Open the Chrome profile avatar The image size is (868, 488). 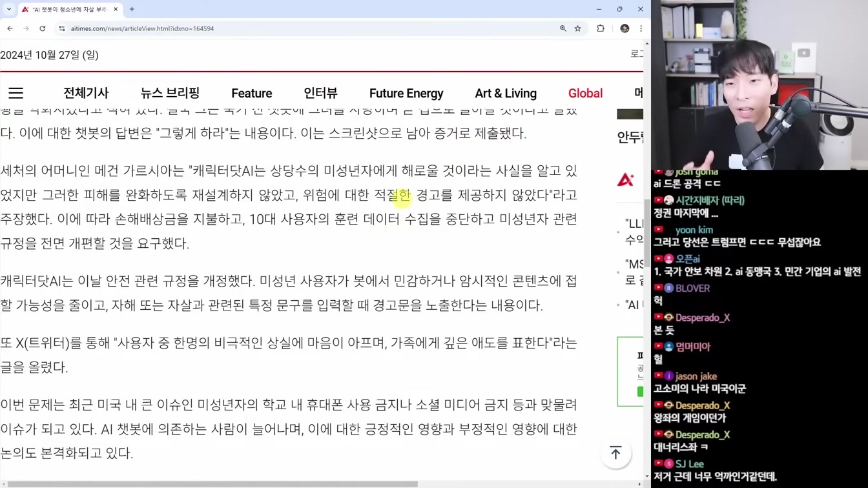(x=625, y=28)
